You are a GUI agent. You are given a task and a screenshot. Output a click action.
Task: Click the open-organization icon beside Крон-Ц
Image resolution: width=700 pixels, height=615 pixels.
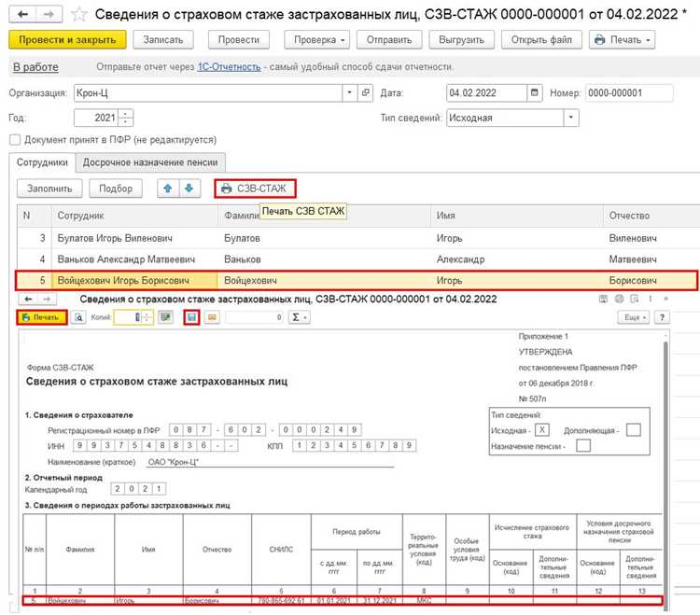[365, 92]
